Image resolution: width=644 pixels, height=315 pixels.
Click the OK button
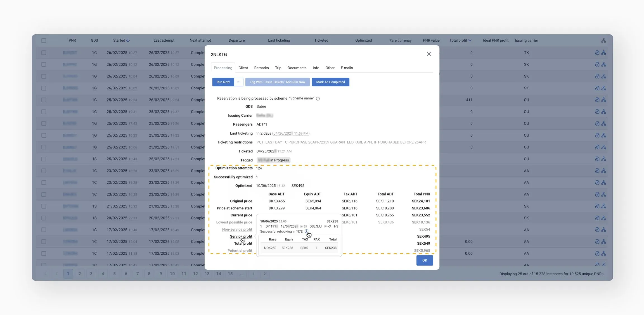click(x=425, y=260)
